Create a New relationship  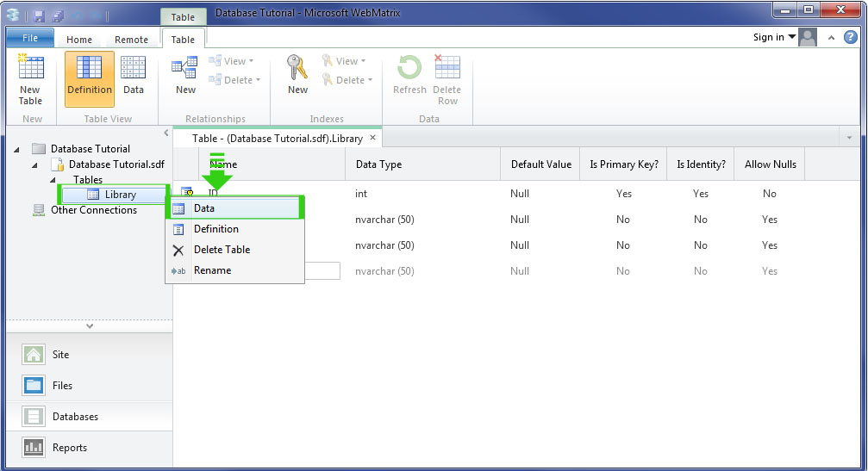click(185, 75)
